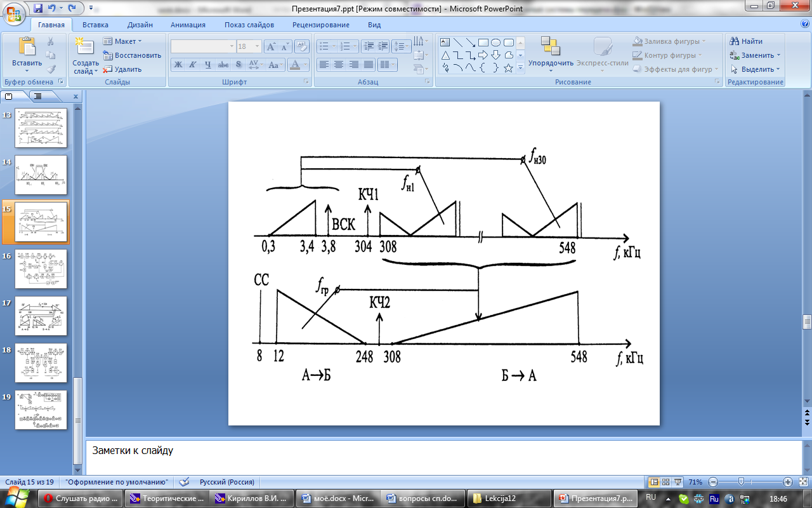Decrease the font size
This screenshot has height=508, width=812.
(x=285, y=46)
